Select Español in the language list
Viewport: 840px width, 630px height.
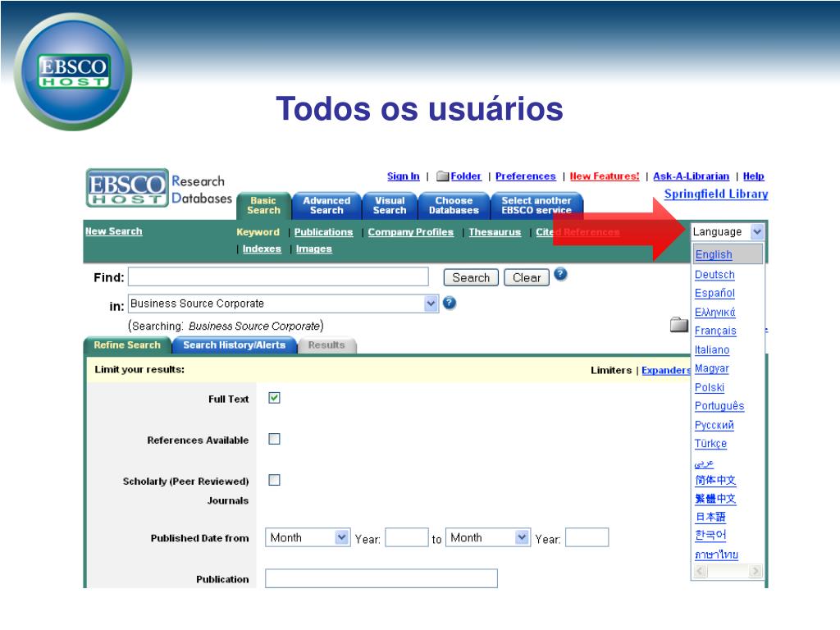tap(714, 293)
